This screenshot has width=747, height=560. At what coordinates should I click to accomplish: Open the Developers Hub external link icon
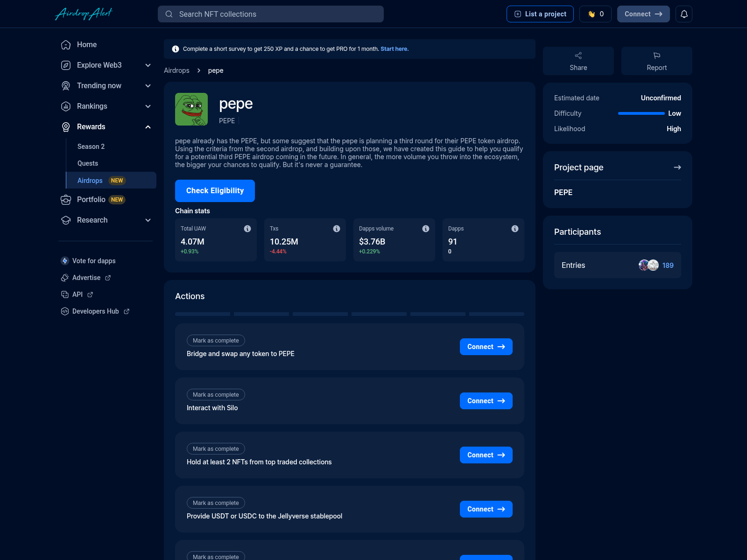coord(127,311)
